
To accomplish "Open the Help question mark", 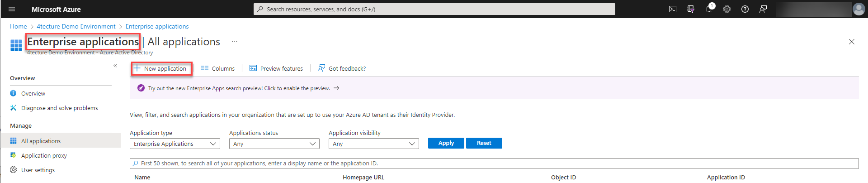I will (x=745, y=9).
